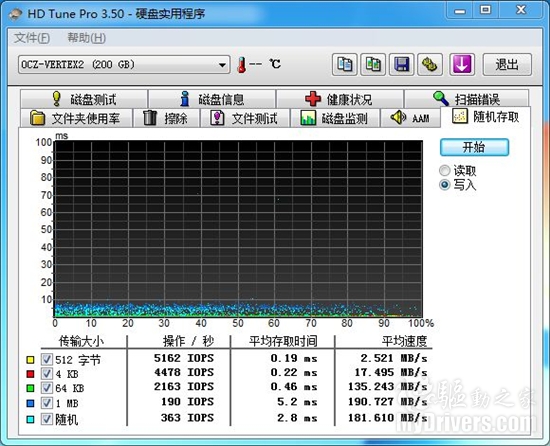Toggle the 4 KB checkbox

47,374
